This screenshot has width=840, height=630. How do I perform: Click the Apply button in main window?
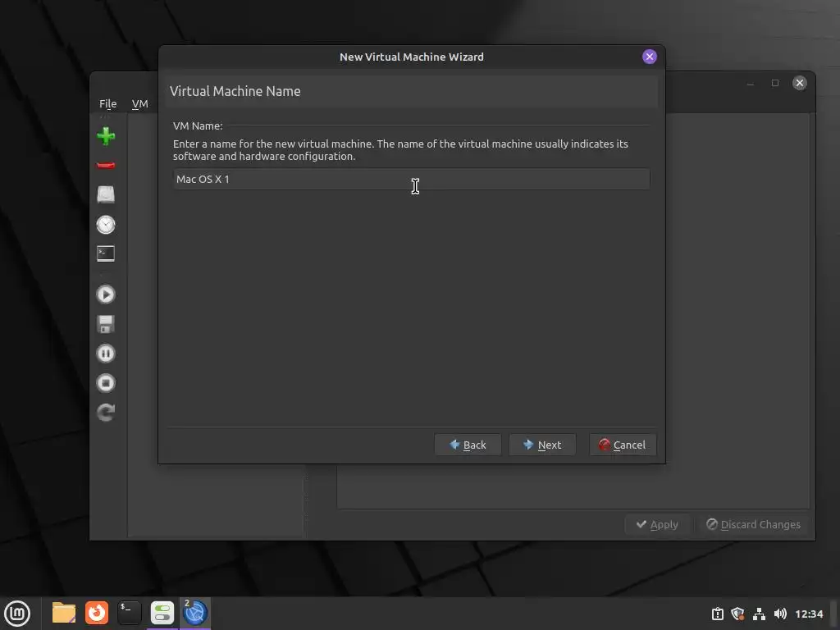[x=657, y=524]
